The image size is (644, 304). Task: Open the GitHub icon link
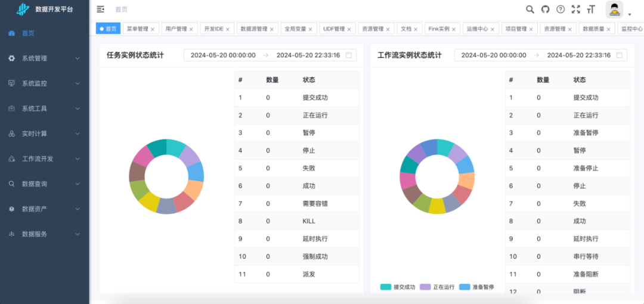545,9
